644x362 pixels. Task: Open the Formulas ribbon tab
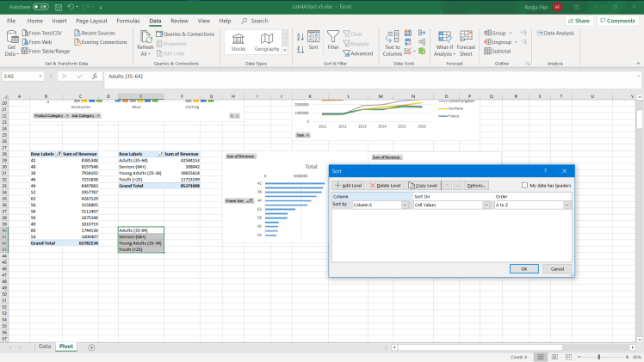click(x=128, y=20)
